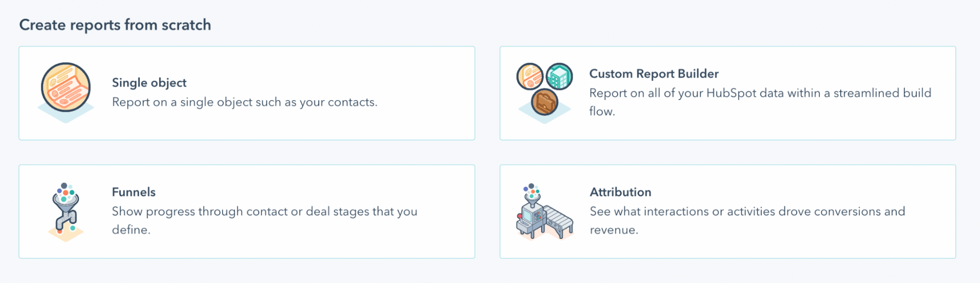Click 'Report on all of your HubSpot data' description
Screen dimensions: 980x283
pos(760,102)
